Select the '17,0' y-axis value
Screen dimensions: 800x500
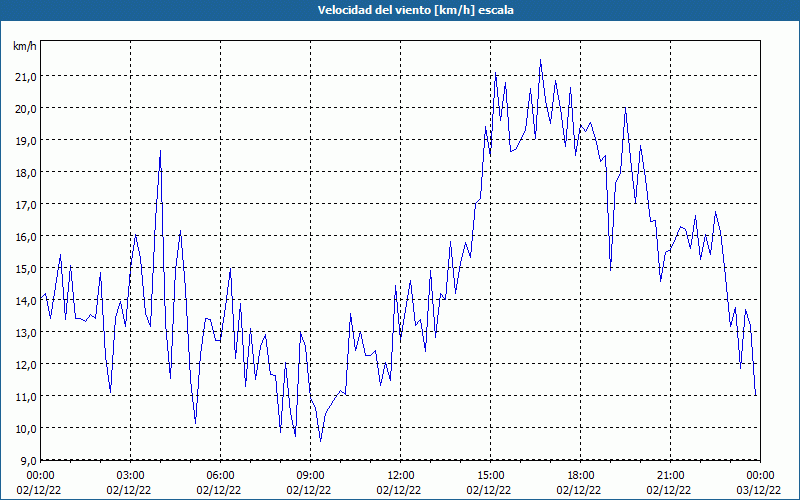coord(25,205)
